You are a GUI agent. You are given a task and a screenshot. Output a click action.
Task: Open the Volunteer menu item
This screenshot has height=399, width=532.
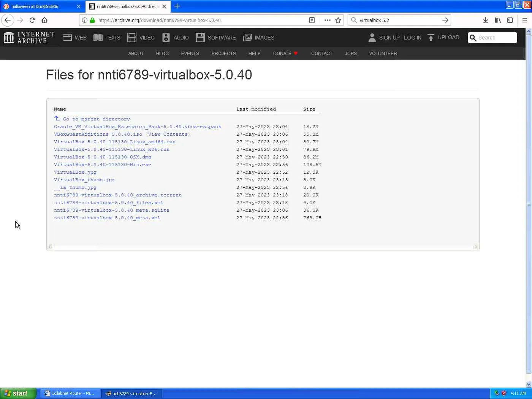383,54
